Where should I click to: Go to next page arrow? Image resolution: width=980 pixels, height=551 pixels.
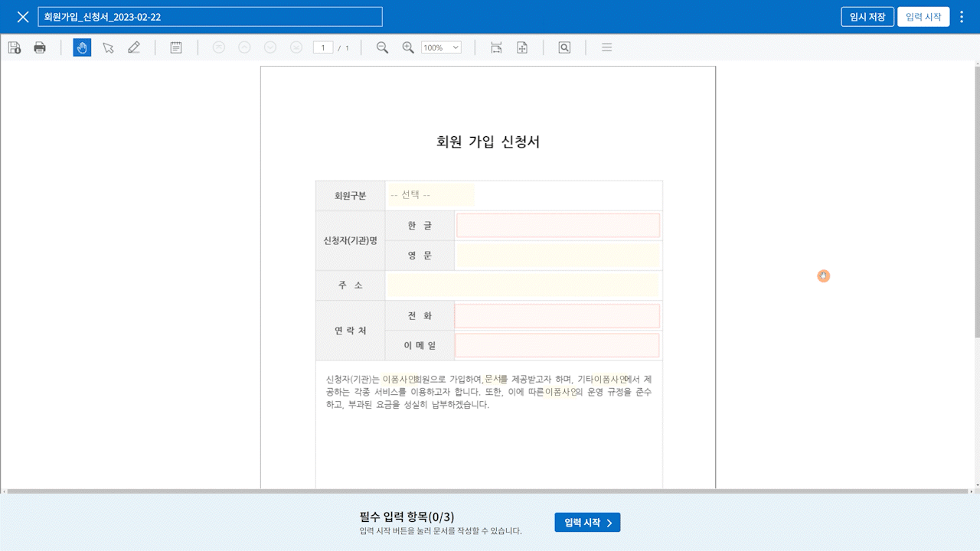point(270,47)
